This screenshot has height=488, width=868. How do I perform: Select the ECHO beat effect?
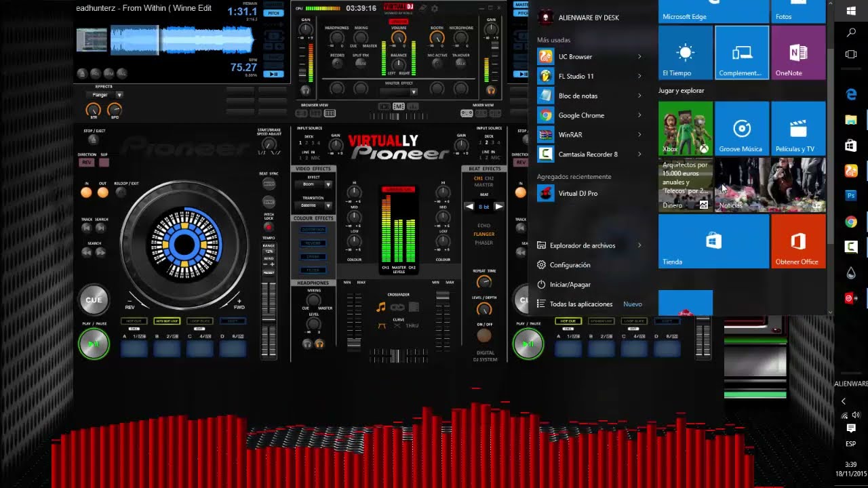point(484,225)
